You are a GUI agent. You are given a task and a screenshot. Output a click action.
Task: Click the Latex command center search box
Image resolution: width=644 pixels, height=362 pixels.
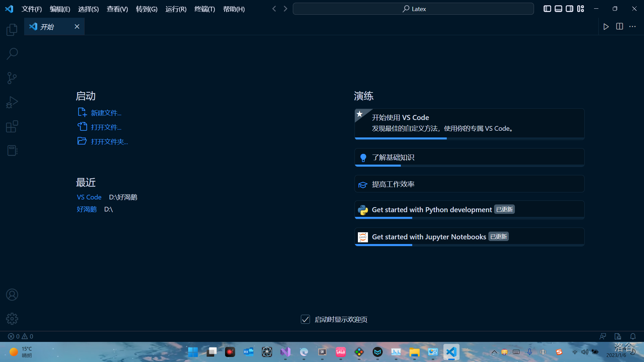click(413, 9)
